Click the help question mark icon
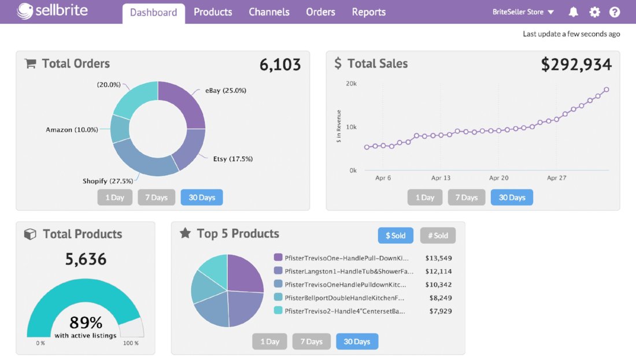This screenshot has height=364, width=636. 615,12
